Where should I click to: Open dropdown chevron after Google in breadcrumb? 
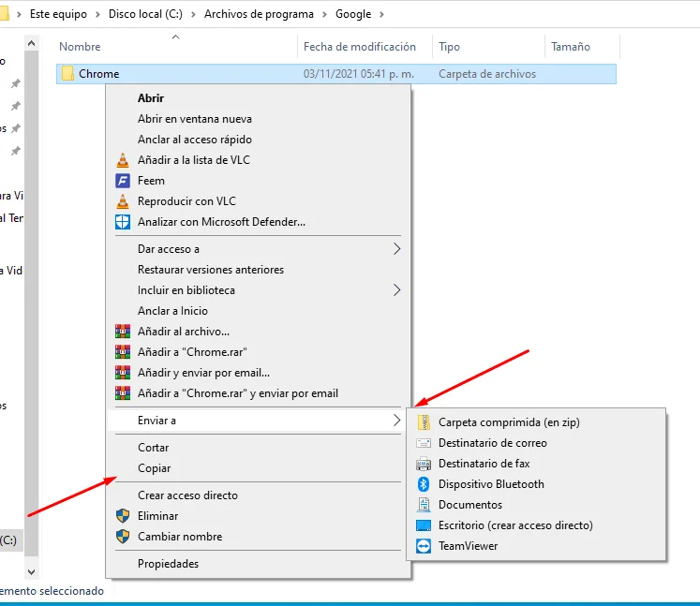pos(381,14)
